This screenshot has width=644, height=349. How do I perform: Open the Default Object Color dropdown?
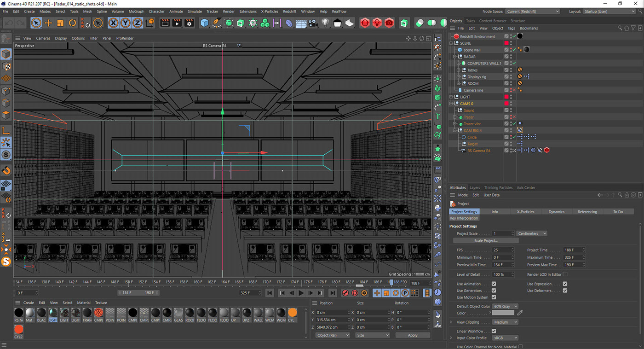coord(506,306)
